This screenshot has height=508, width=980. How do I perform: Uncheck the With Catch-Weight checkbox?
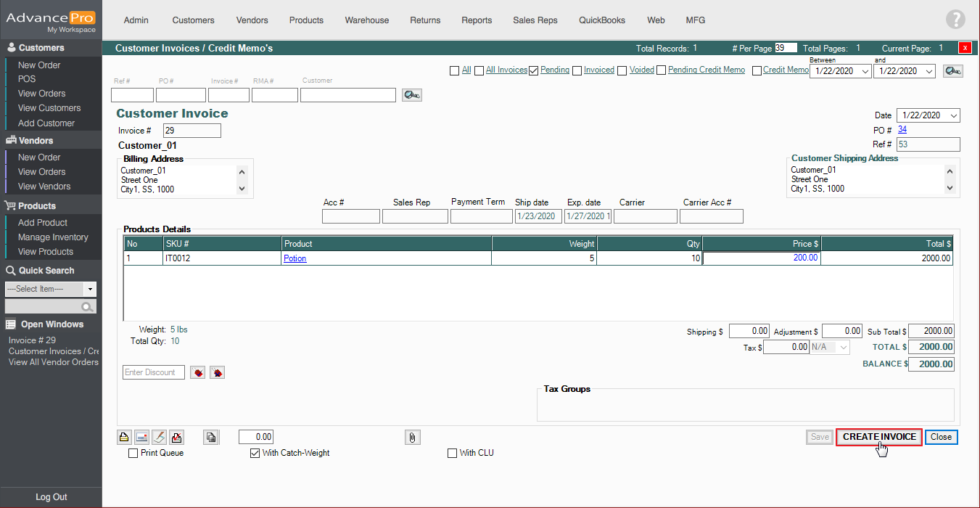[255, 453]
